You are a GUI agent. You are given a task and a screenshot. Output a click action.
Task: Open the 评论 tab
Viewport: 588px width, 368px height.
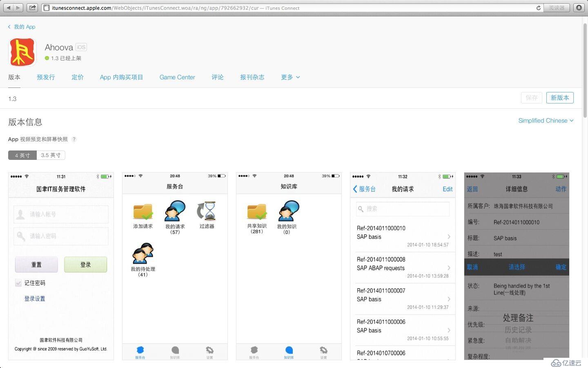point(218,77)
